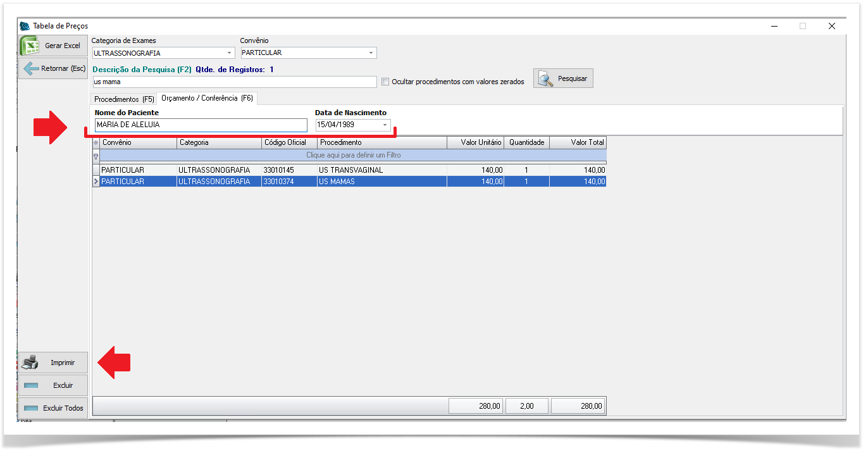Click the Excluir button icon

[x=30, y=385]
